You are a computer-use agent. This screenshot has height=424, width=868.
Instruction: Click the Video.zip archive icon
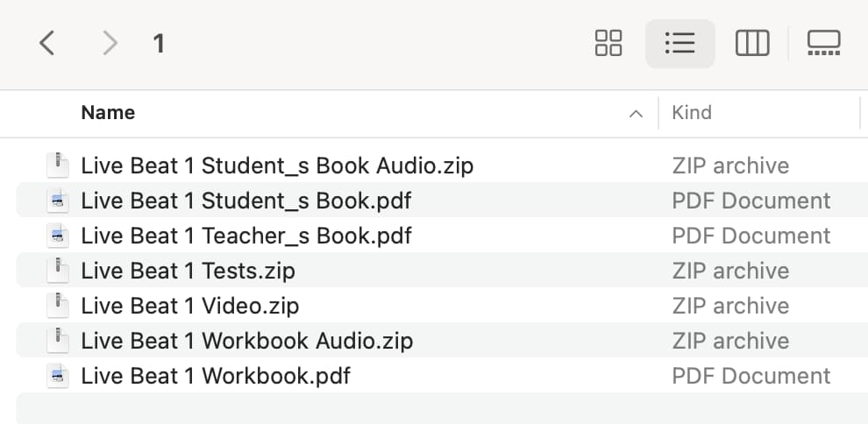(58, 306)
